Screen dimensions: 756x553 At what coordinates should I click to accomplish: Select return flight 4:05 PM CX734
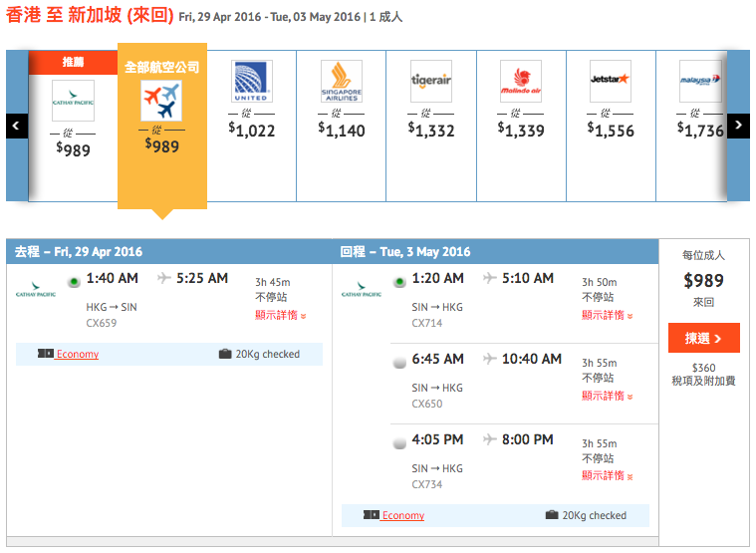pos(399,442)
